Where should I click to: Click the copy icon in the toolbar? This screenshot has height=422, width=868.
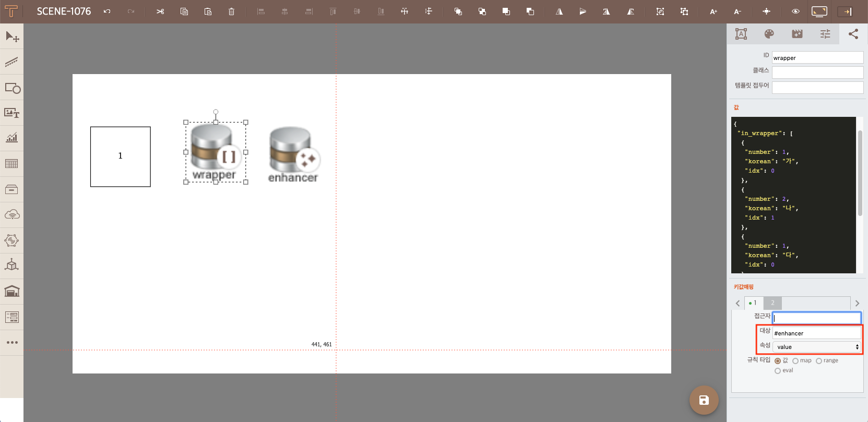pos(184,11)
